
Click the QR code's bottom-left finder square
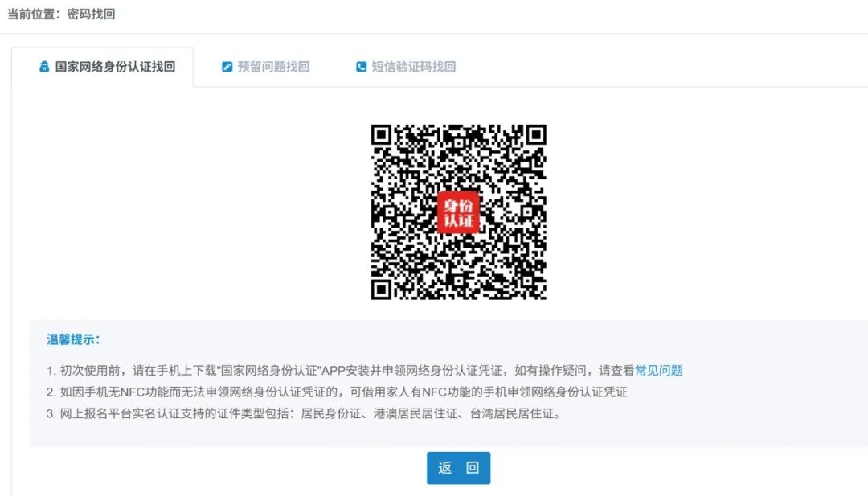381,290
